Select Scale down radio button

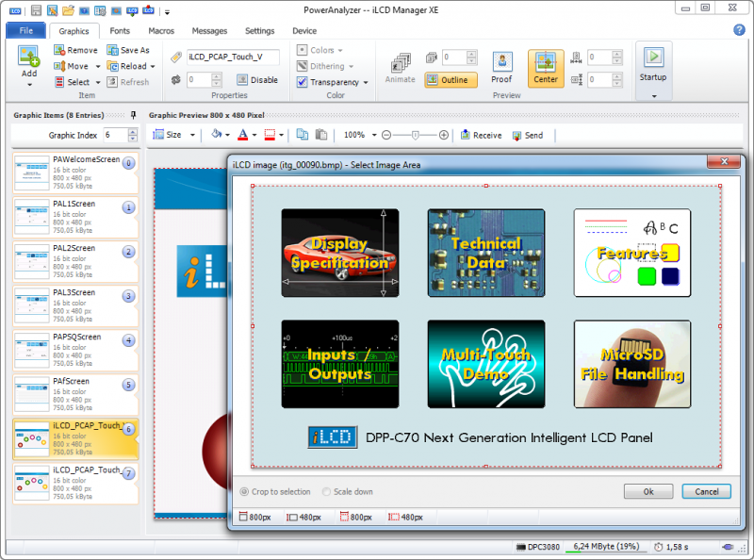click(326, 492)
